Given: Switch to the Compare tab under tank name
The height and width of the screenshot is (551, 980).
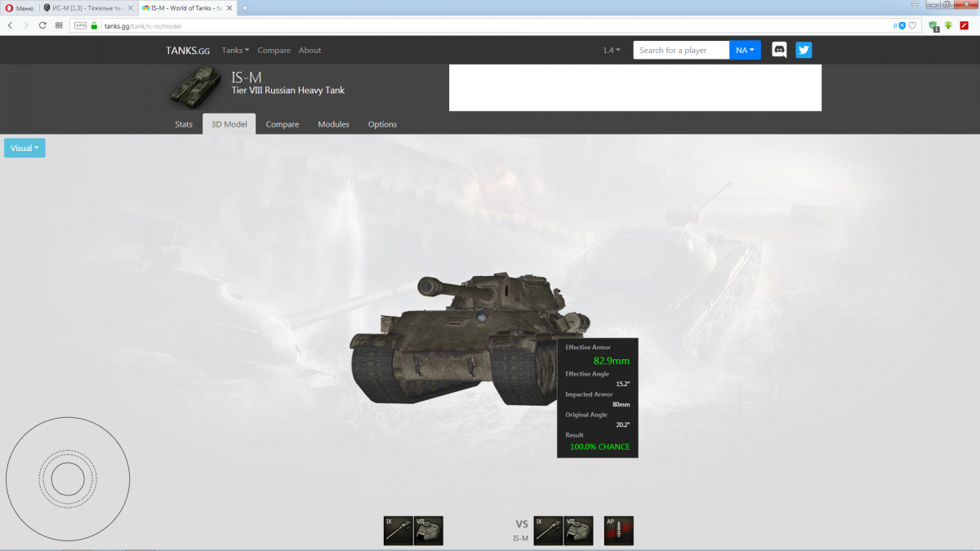Looking at the screenshot, I should (283, 124).
